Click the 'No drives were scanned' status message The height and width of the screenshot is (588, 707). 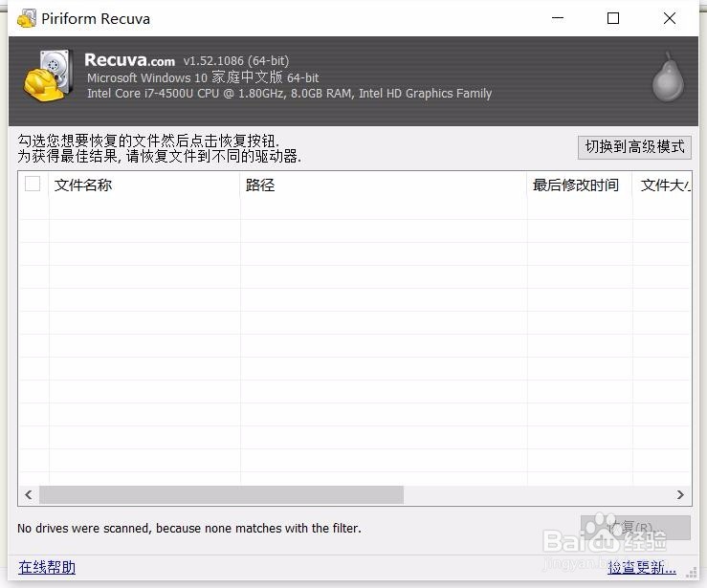click(189, 528)
